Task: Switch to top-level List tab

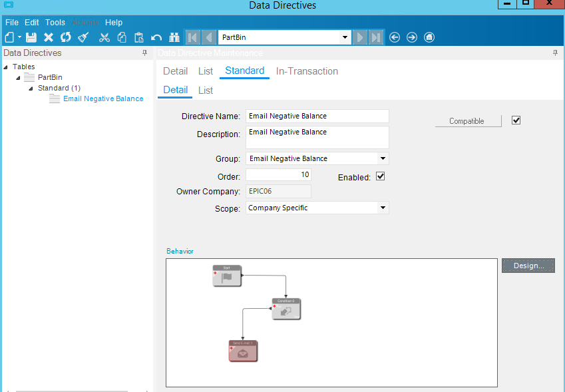Action: point(206,71)
